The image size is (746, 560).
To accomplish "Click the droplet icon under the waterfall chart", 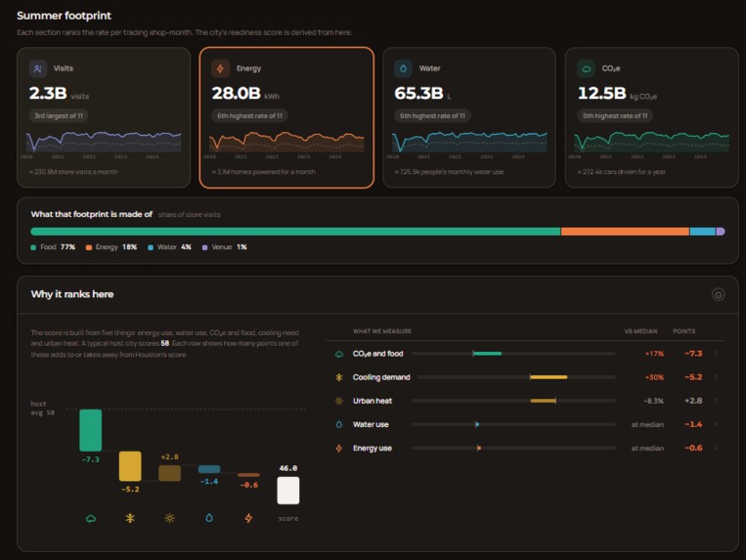I will click(209, 518).
